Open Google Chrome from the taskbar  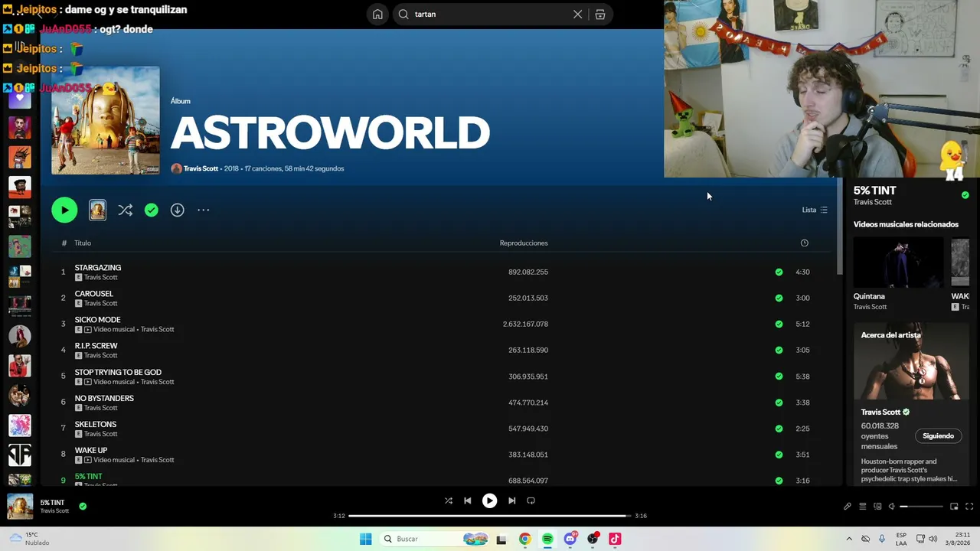(x=524, y=540)
